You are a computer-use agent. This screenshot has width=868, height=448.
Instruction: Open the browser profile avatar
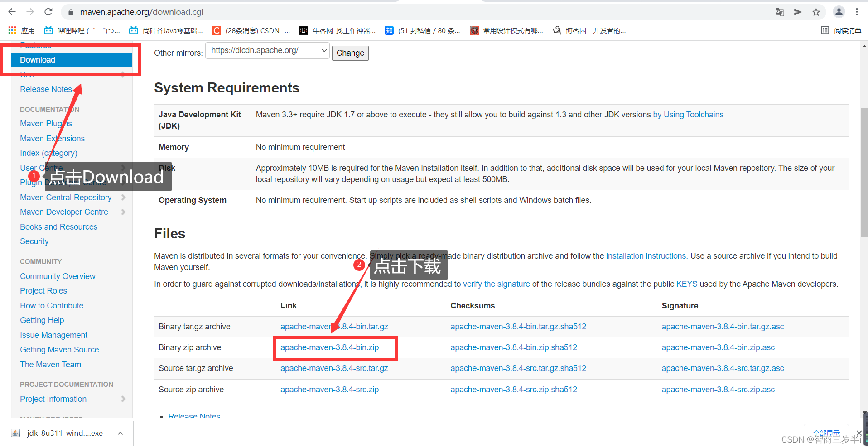point(839,12)
